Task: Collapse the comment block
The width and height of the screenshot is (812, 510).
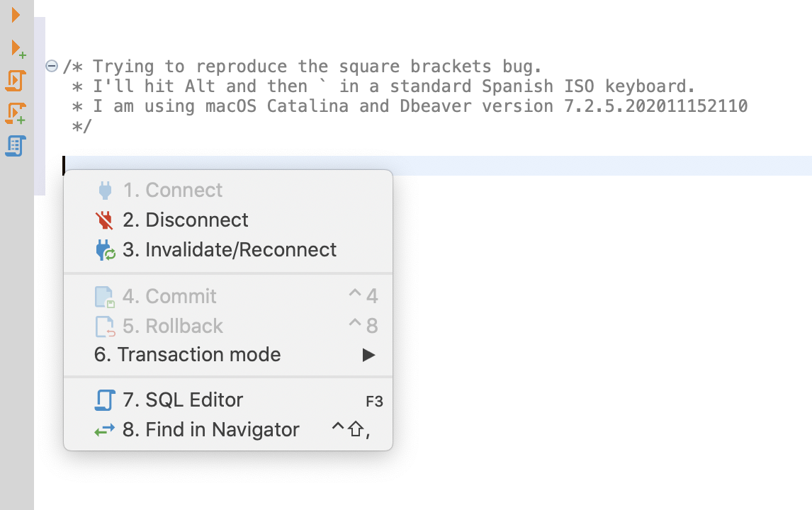Action: pos(51,65)
